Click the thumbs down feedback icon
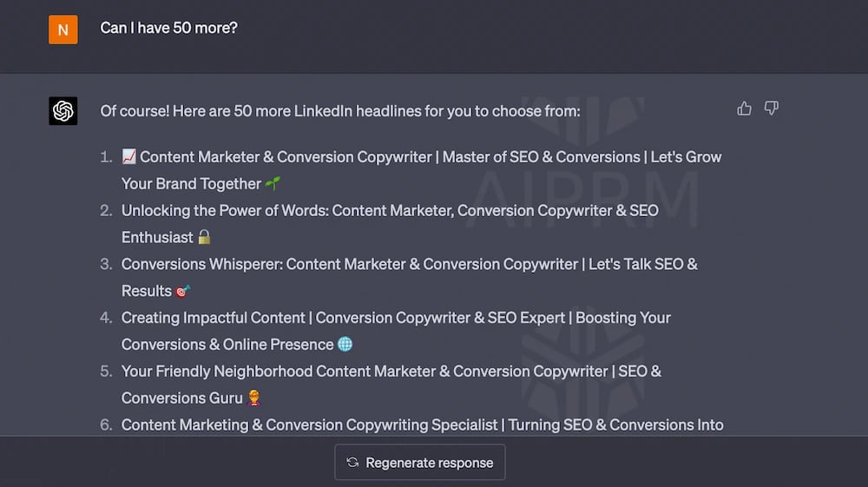The image size is (868, 487). pos(771,108)
